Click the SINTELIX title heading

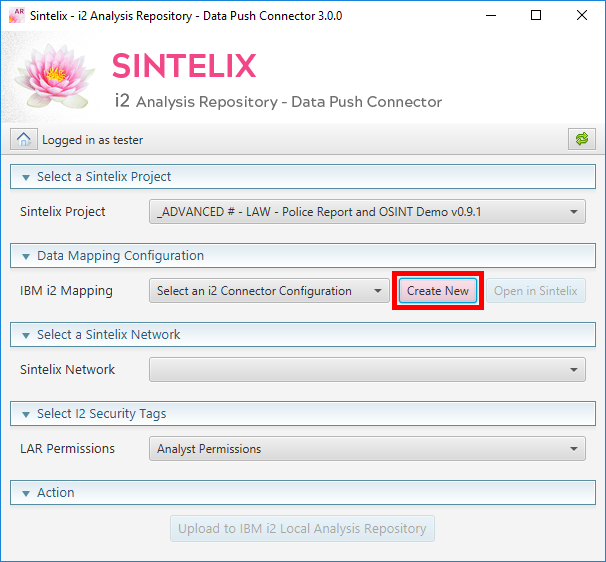184,66
